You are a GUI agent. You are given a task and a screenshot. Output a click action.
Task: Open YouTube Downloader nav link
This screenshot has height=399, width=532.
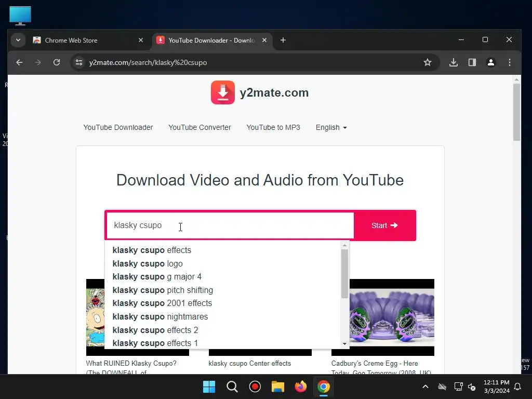[x=118, y=128]
